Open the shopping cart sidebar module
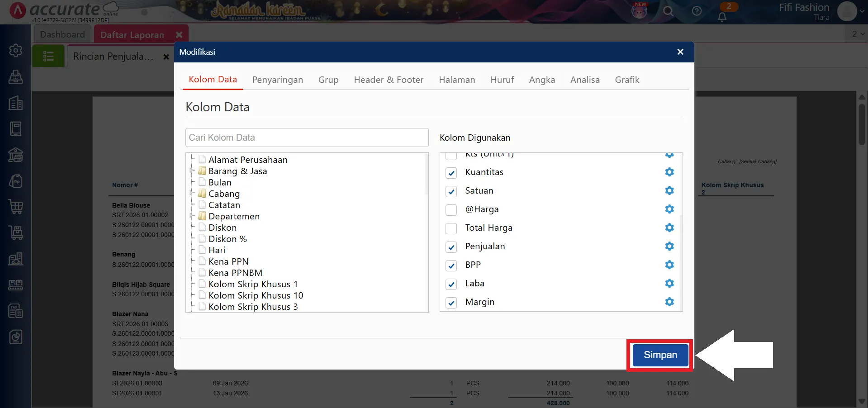This screenshot has height=408, width=868. [x=16, y=207]
